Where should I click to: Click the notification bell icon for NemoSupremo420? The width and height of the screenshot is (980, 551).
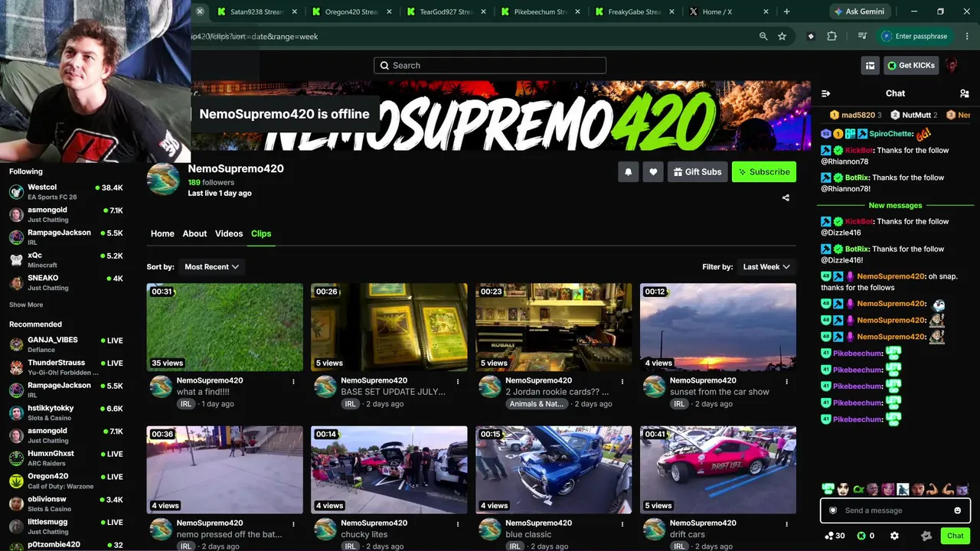(629, 172)
